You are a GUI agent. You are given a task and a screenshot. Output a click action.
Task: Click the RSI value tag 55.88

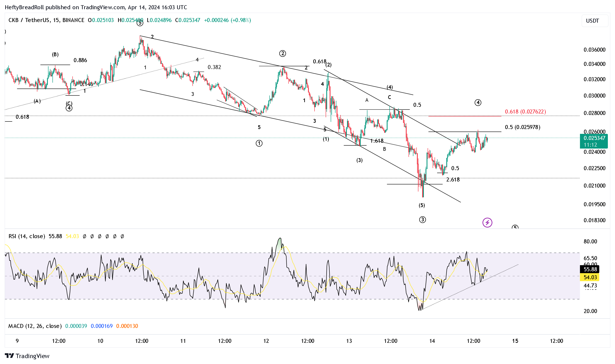(x=589, y=269)
